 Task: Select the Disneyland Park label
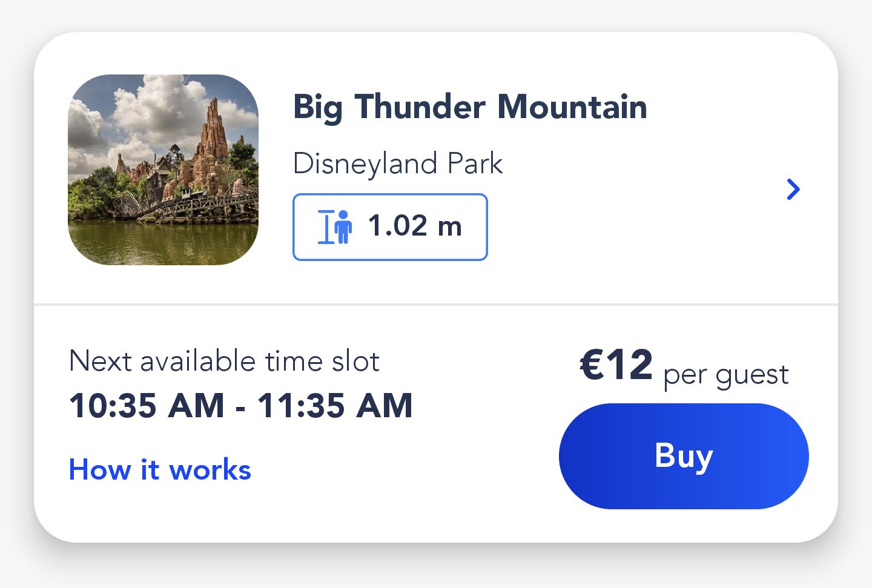click(398, 164)
